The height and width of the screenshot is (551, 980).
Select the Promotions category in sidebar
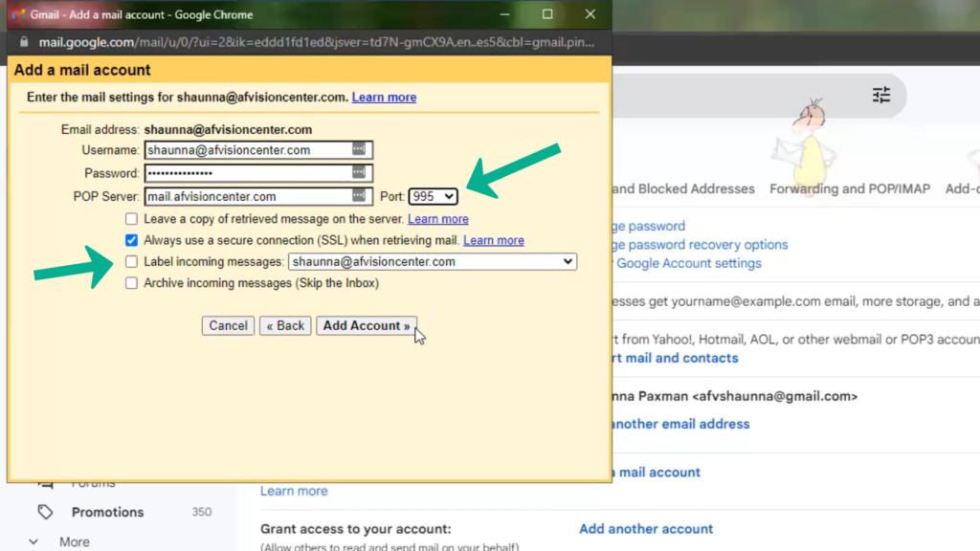pos(107,512)
